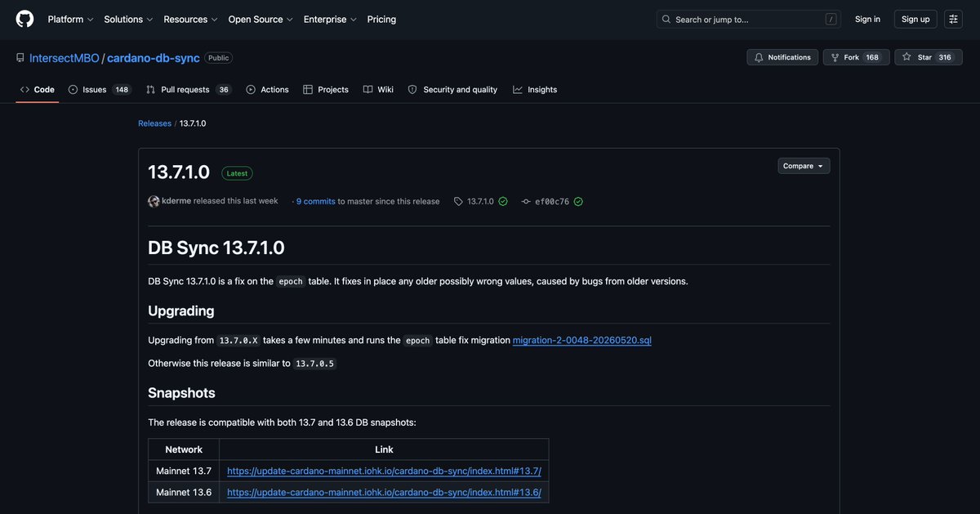
Task: Expand the Solutions menu
Action: (128, 19)
